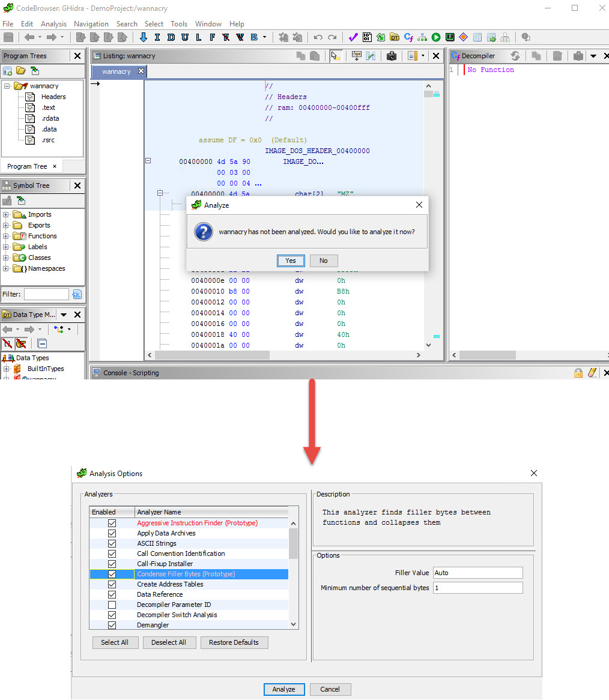Viewport: 609px width, 700px height.
Task: Open the Data Type Manager panel menu arrow
Action: pos(64,315)
